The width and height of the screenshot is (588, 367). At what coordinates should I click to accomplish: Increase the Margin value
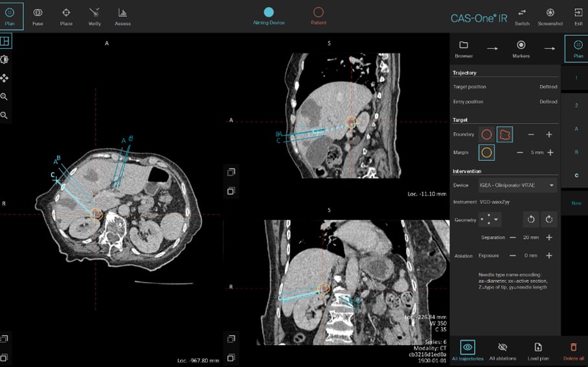coord(550,152)
